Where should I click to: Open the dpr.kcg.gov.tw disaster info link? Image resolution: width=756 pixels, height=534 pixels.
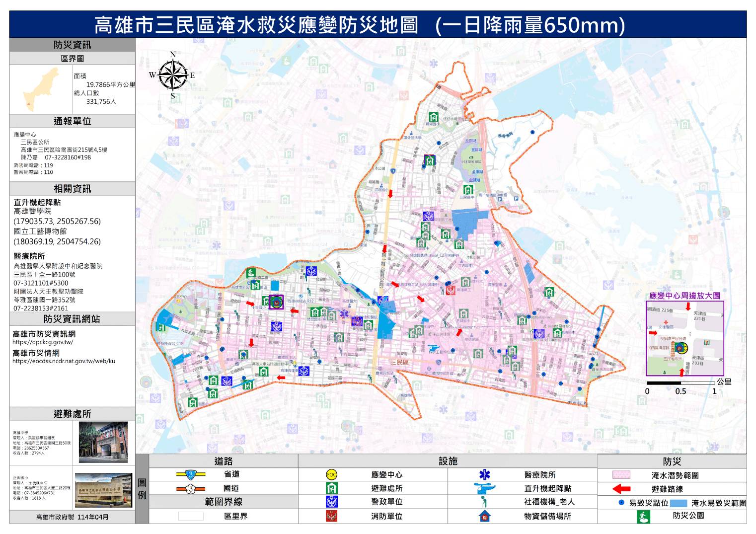click(43, 342)
